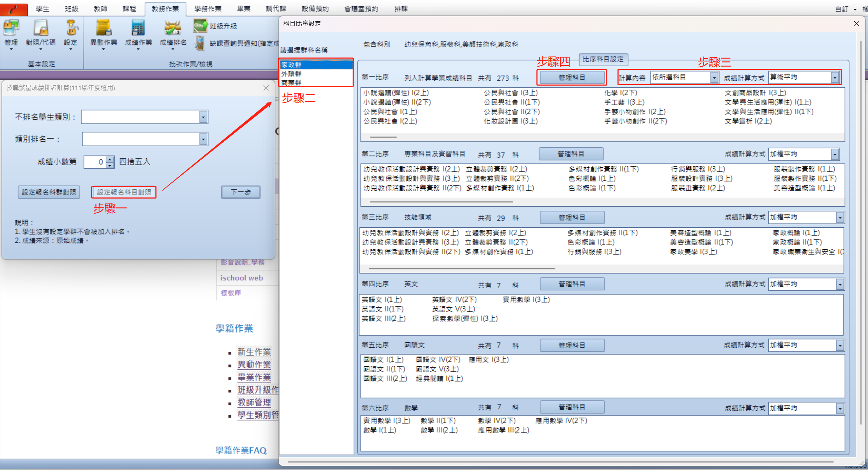Select subject 國語文 I(1上) in 第五比序

pyautogui.click(x=383, y=360)
